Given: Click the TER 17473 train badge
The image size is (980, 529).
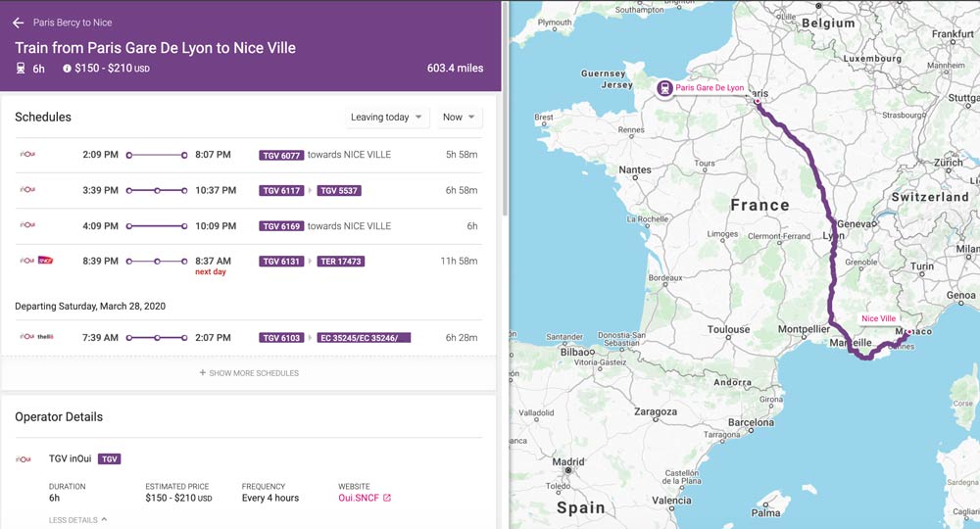Looking at the screenshot, I should [341, 262].
